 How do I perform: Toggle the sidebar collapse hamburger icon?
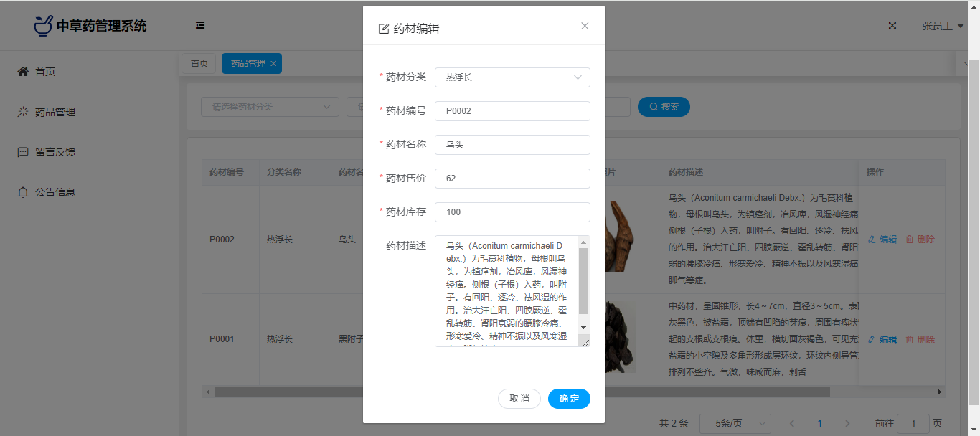click(200, 25)
